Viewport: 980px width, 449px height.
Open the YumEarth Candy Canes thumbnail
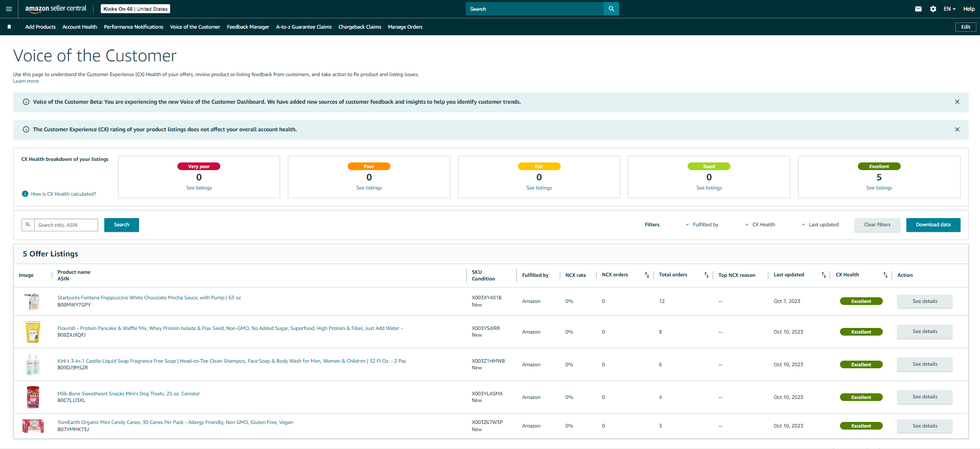click(x=33, y=426)
